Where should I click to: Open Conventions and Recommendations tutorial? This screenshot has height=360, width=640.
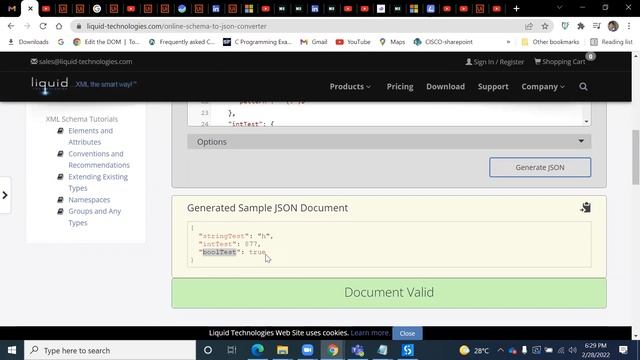pos(99,159)
